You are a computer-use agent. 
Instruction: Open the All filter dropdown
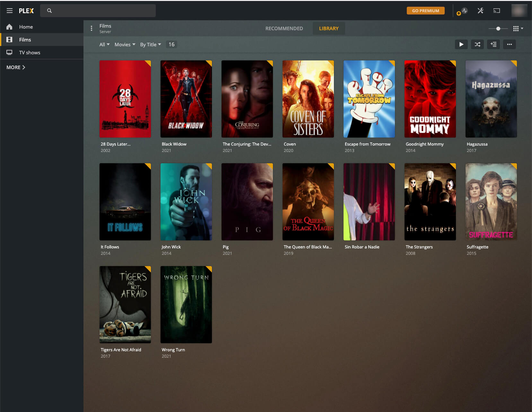pyautogui.click(x=104, y=44)
